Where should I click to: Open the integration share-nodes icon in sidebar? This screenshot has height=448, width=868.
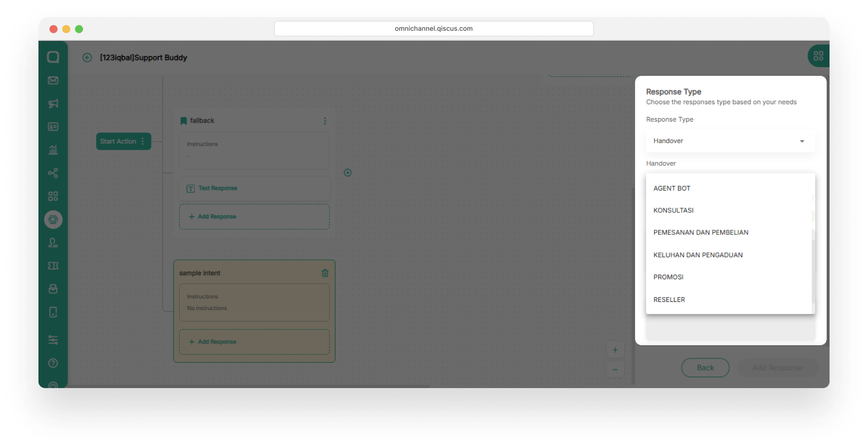click(x=53, y=173)
